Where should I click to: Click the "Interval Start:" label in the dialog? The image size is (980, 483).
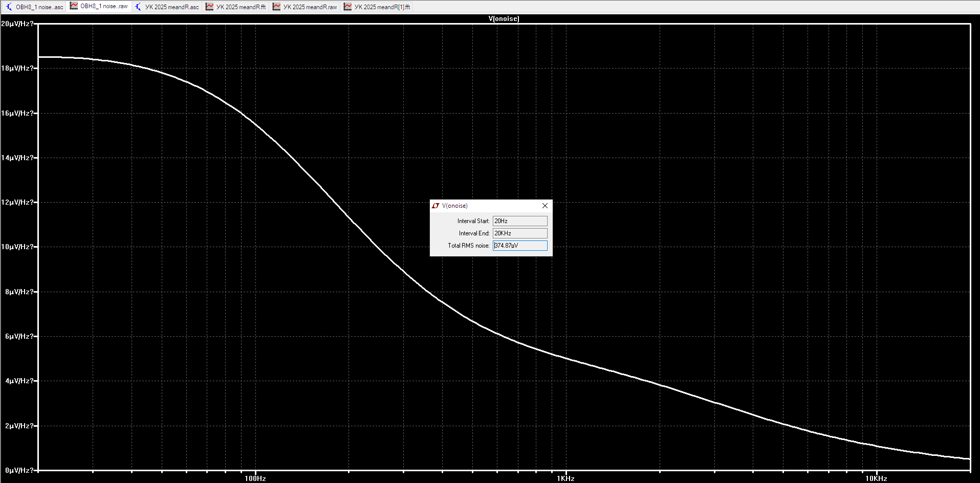point(473,221)
